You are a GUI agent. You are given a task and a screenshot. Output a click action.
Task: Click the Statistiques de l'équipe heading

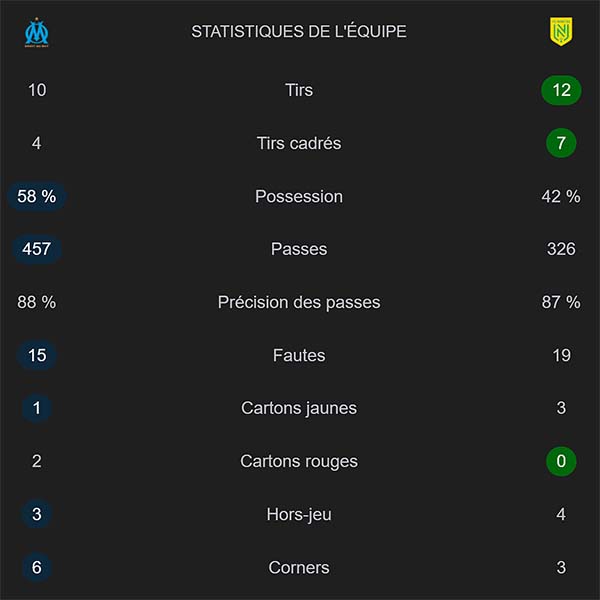[299, 32]
